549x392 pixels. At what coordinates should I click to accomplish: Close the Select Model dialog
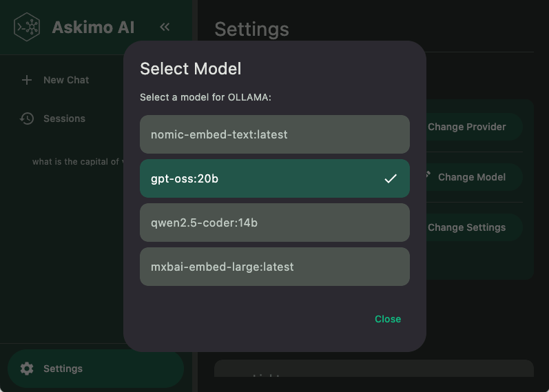tap(387, 319)
